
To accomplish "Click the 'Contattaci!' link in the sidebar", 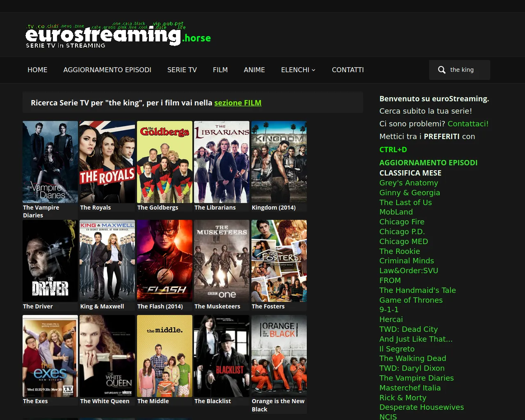I will (468, 123).
